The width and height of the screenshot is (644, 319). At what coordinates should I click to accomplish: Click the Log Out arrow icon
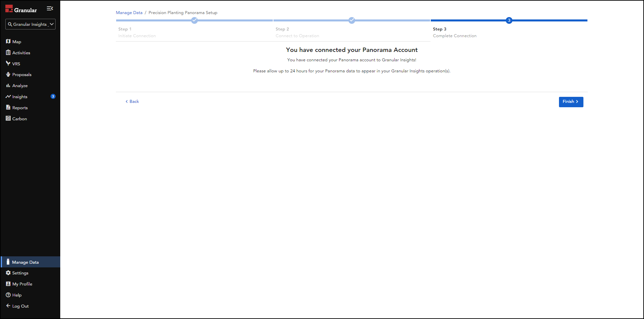click(8, 306)
